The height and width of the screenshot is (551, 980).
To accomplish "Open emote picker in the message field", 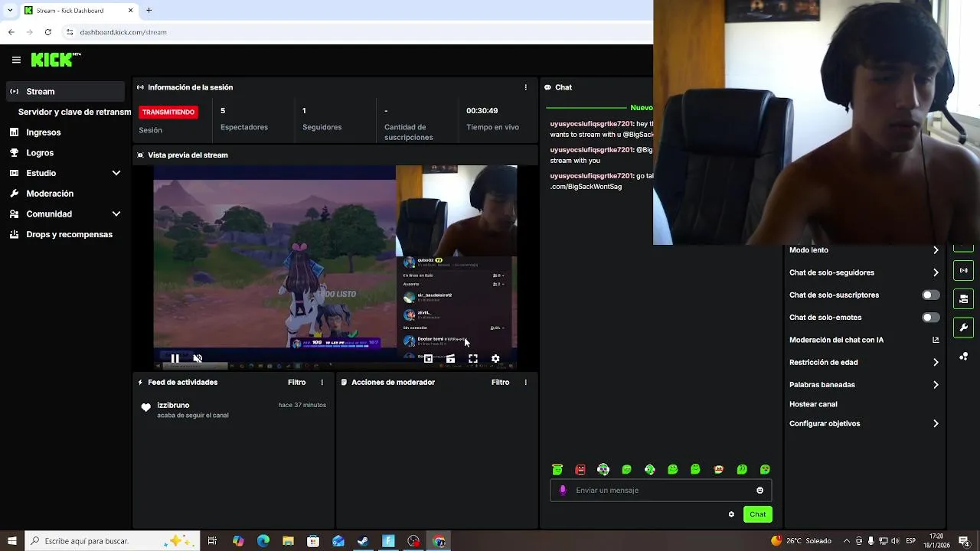I will click(759, 490).
